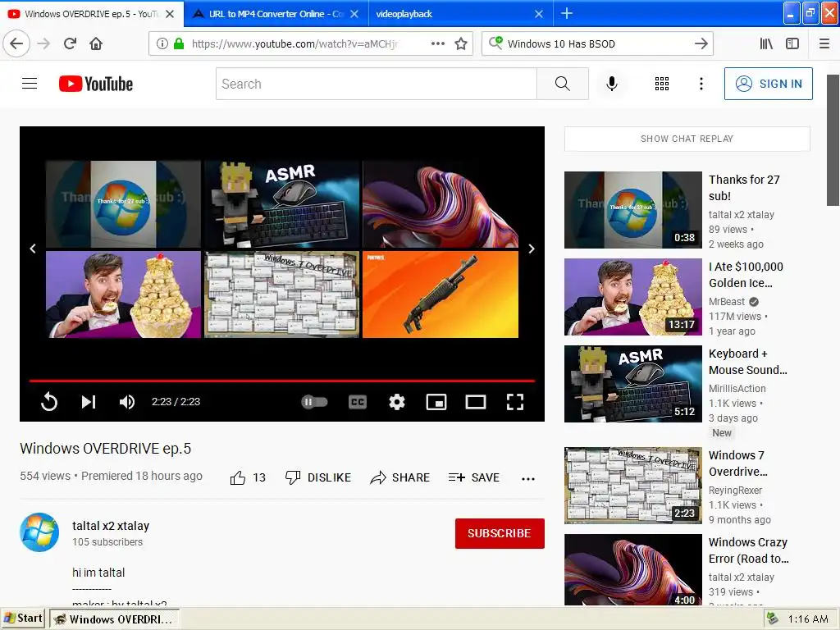Like the video with the thumbs-up icon
This screenshot has width=840, height=630.
click(238, 477)
